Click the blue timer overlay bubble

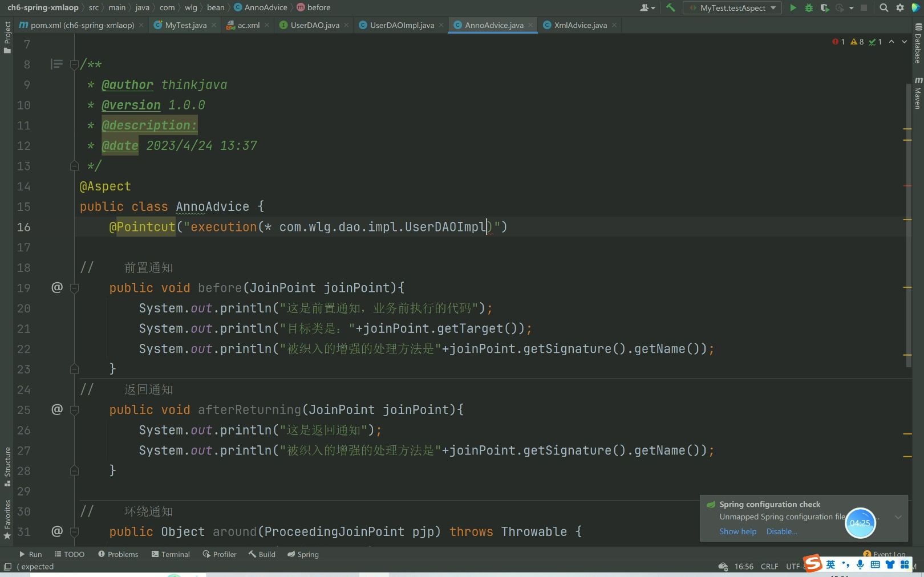(860, 522)
